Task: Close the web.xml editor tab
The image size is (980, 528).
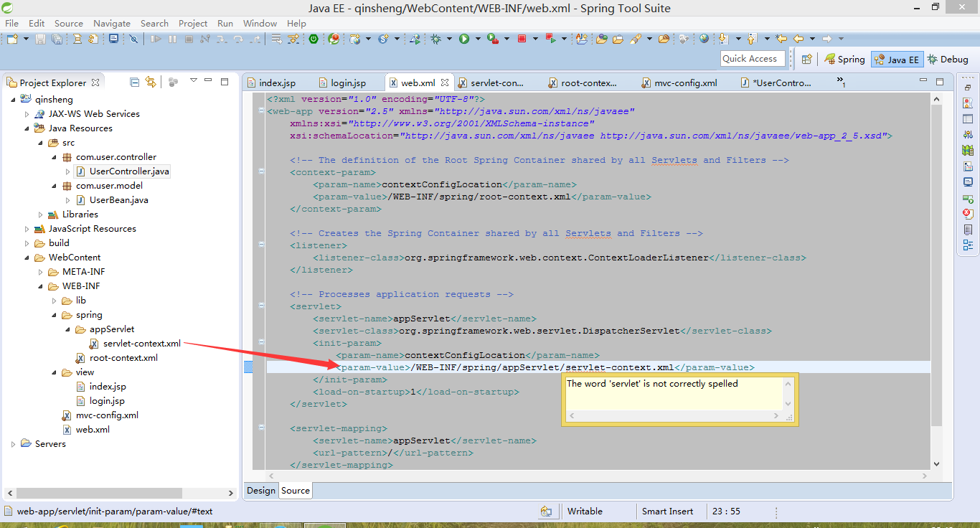Action: coord(445,83)
